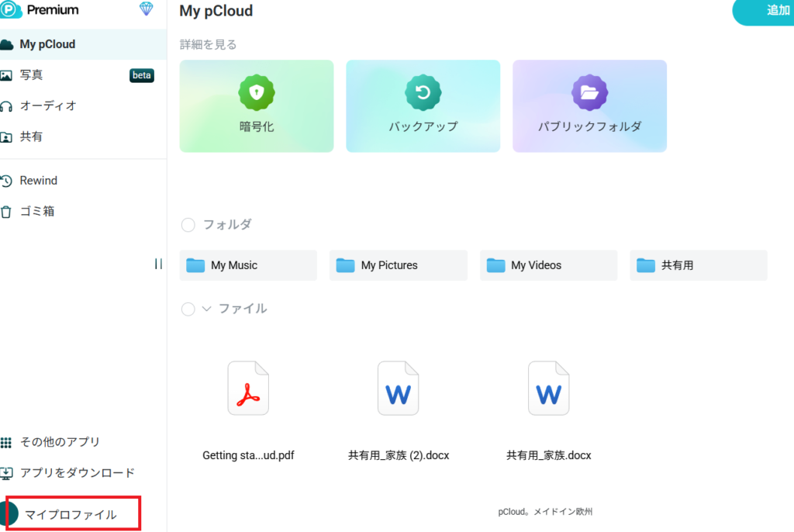This screenshot has height=532, width=794.
Task: Select all folders with フォルダ checkbox
Action: [x=188, y=225]
